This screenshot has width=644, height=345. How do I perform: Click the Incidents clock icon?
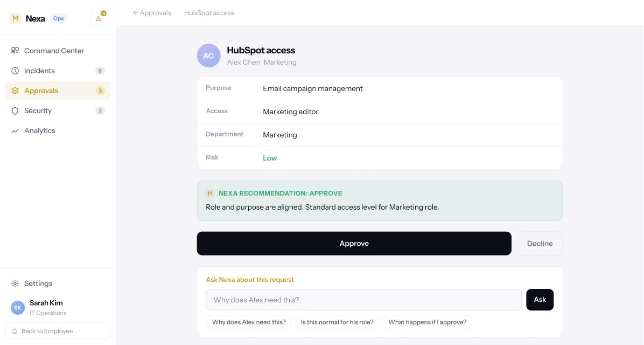15,71
